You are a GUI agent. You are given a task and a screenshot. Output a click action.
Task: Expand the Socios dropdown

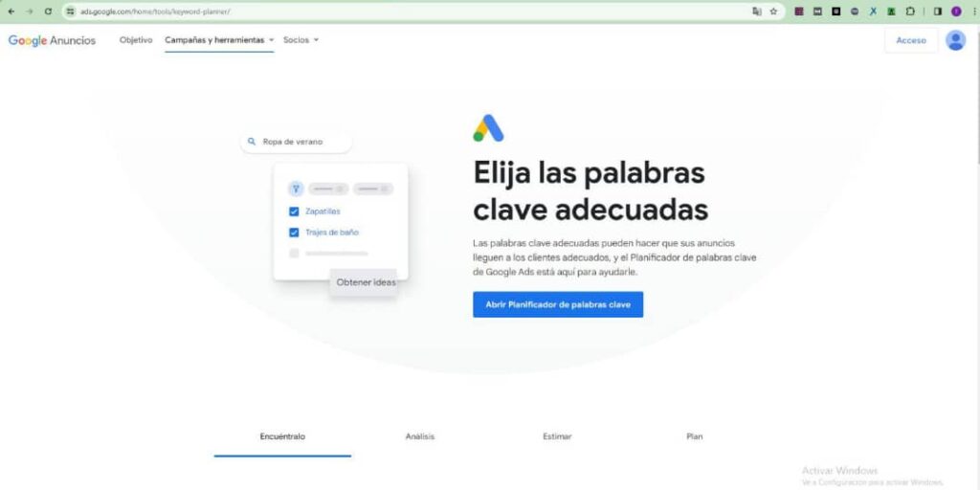click(x=301, y=40)
